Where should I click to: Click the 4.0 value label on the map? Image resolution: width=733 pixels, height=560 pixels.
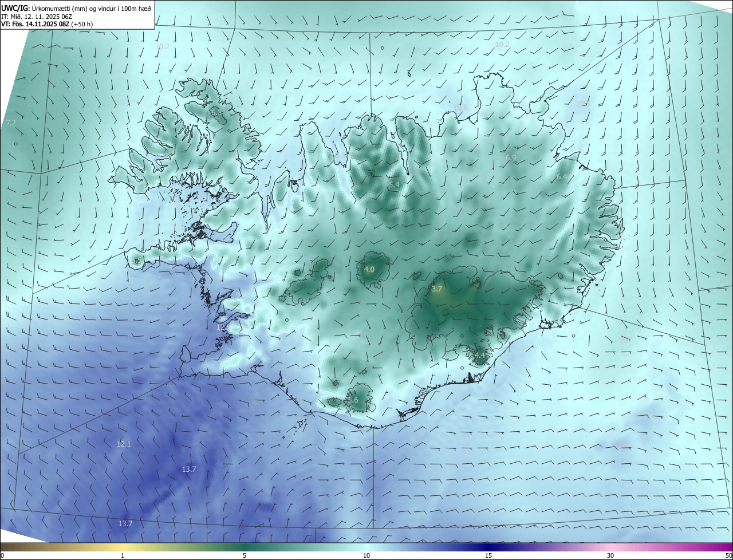[369, 269]
